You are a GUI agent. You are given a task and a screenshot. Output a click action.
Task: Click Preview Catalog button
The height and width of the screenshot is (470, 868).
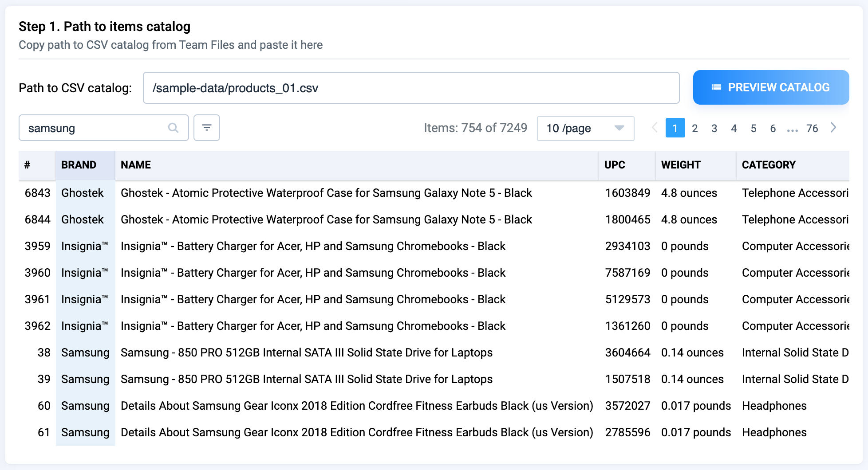click(x=771, y=87)
